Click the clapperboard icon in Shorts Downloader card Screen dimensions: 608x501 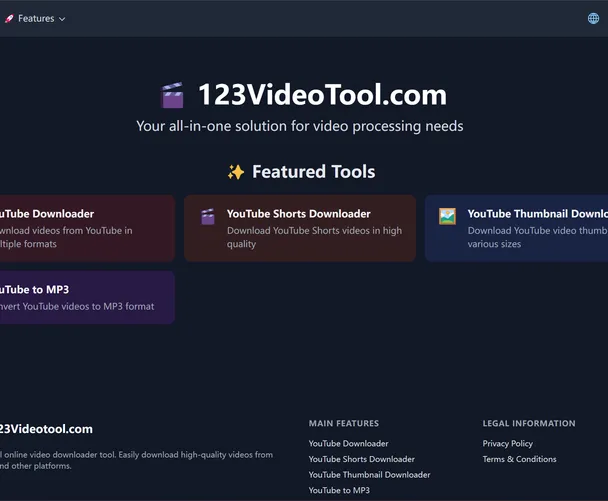(208, 217)
